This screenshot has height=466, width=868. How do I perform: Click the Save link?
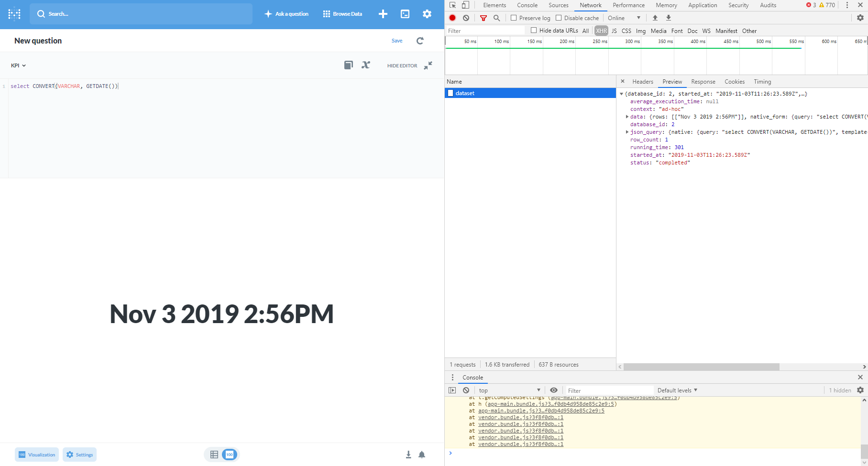[397, 41]
